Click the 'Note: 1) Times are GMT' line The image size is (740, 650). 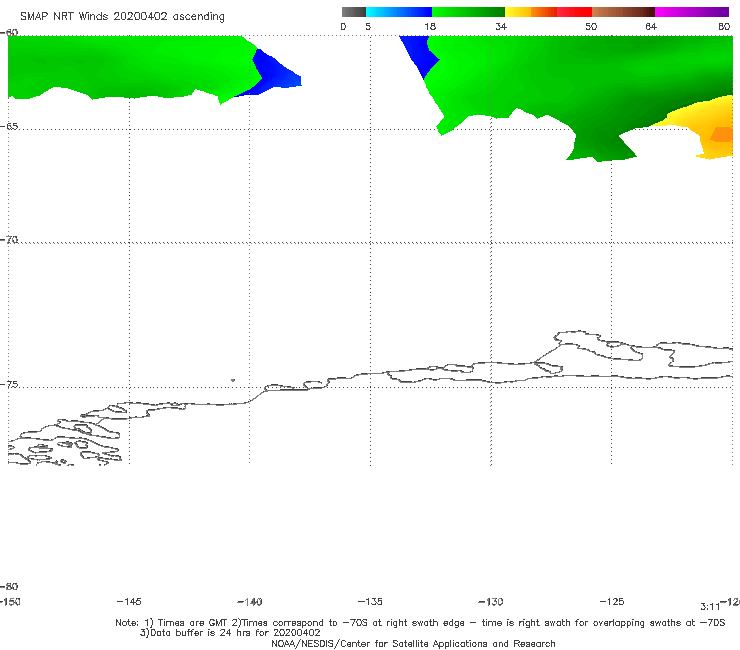click(x=420, y=623)
